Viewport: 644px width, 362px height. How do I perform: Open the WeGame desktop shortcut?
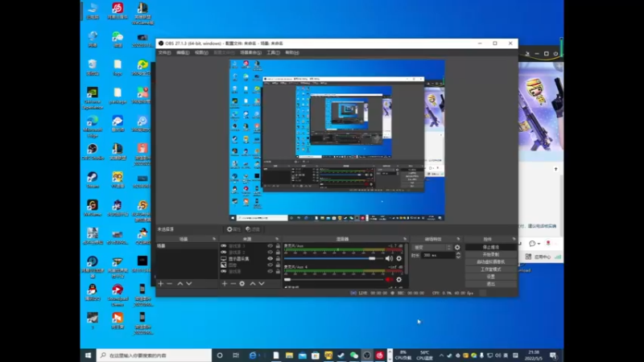tap(93, 208)
